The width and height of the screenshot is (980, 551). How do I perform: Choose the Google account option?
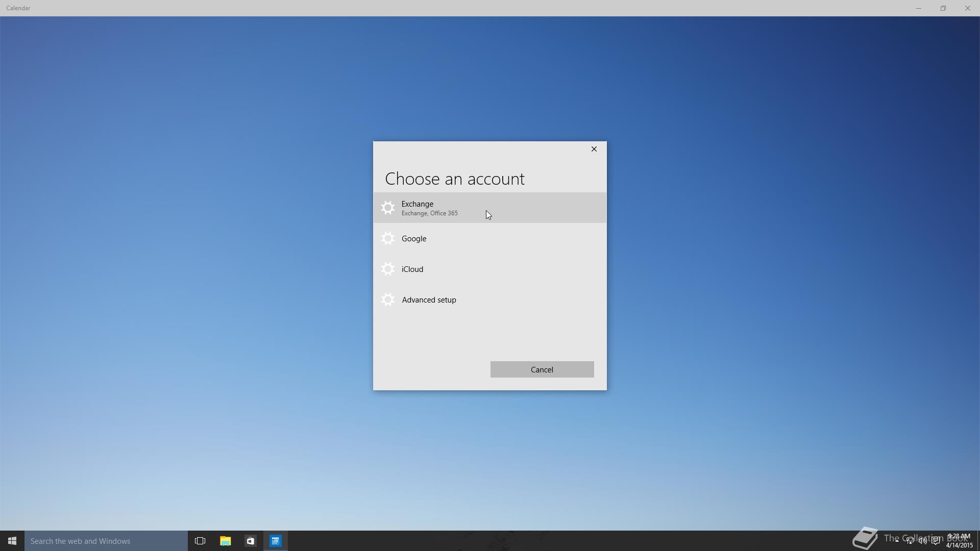(x=489, y=238)
